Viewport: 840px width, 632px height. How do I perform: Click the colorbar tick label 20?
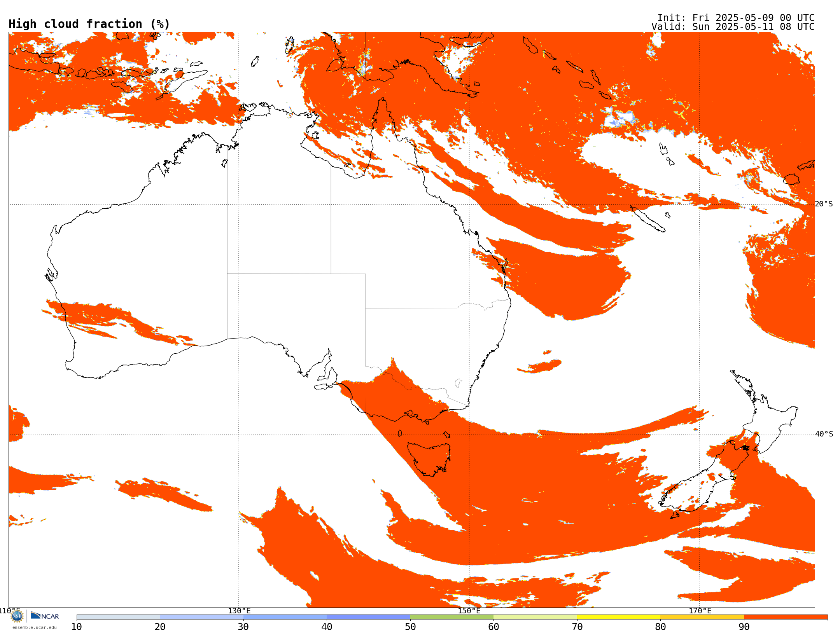(x=160, y=627)
